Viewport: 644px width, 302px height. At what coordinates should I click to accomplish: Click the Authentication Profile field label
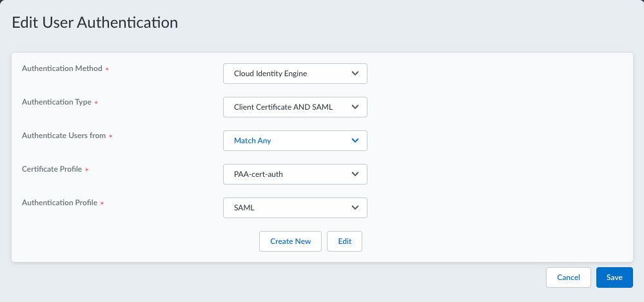click(x=59, y=203)
